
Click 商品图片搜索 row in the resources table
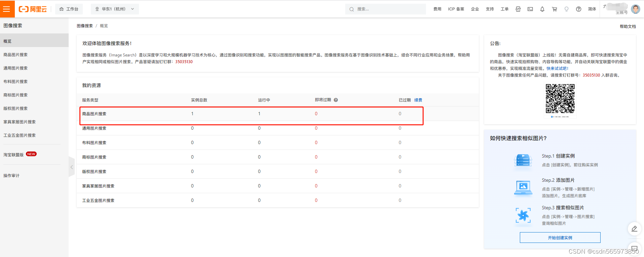[x=278, y=114]
